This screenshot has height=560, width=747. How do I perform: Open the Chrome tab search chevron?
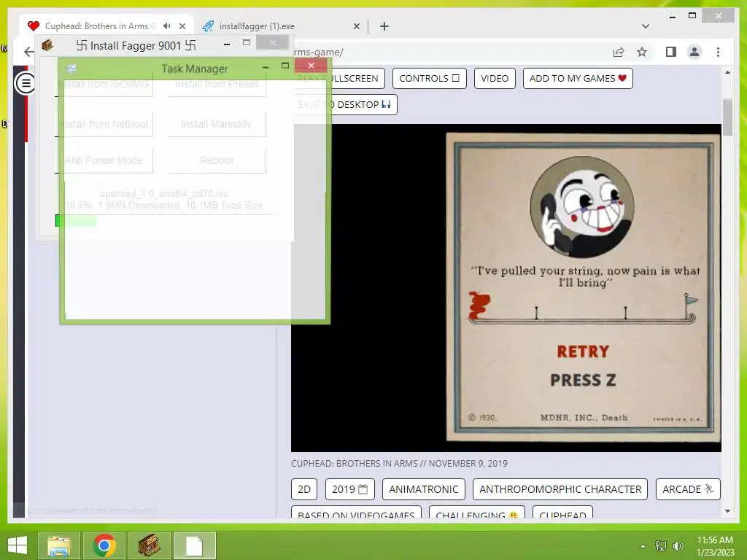[645, 26]
